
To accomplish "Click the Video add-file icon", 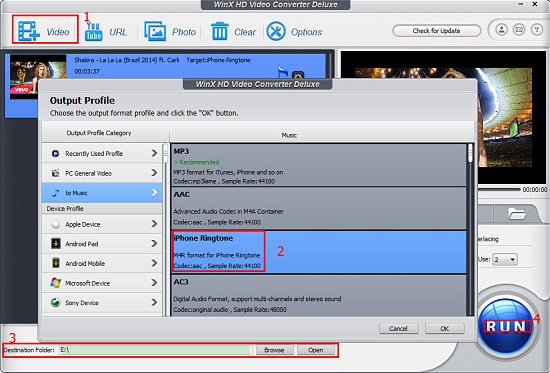I will 29,32.
